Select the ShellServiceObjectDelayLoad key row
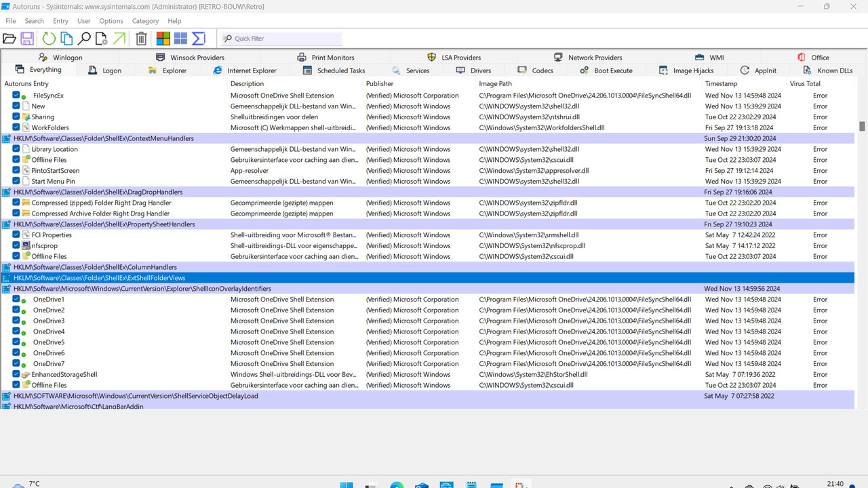The width and height of the screenshot is (868, 488). (x=429, y=396)
